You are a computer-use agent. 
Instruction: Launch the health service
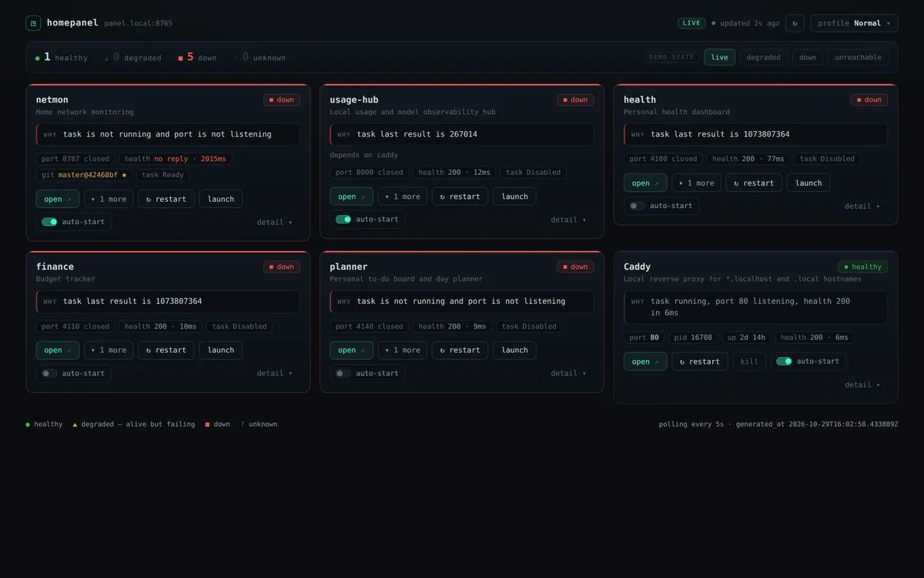(808, 183)
